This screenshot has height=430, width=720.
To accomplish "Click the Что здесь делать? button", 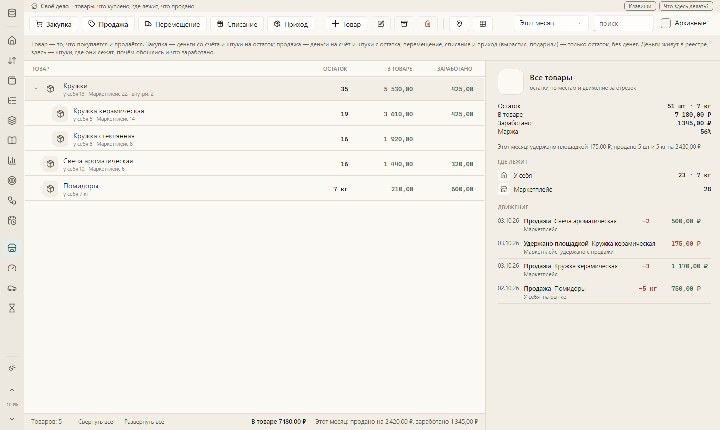I will (x=686, y=6).
